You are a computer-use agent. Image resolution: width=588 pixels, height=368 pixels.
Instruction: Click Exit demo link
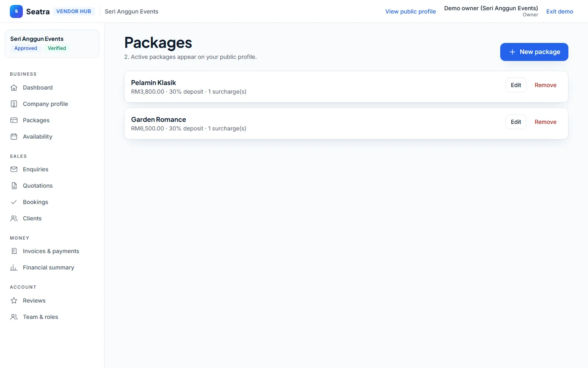point(560,11)
